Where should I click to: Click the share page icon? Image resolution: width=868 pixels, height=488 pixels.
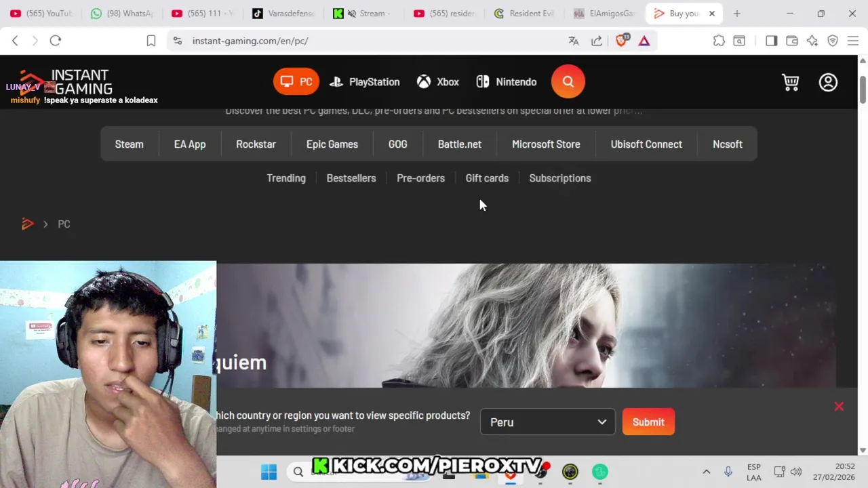tap(597, 41)
